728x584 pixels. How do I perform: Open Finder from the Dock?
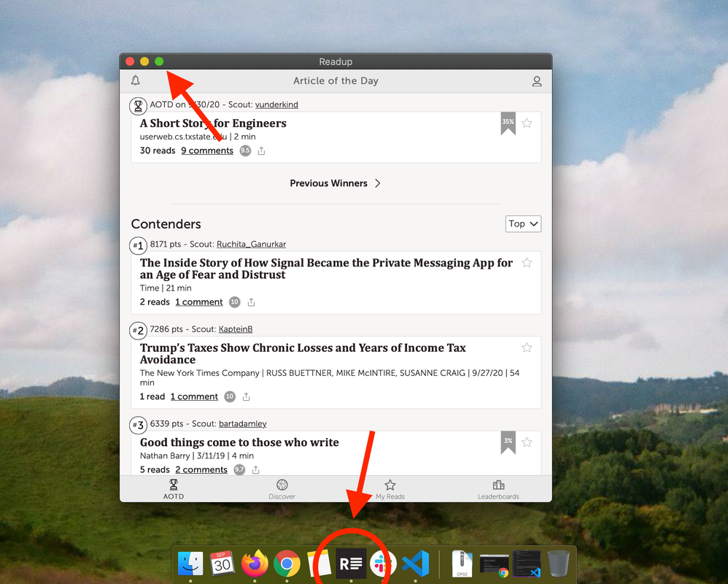point(190,564)
